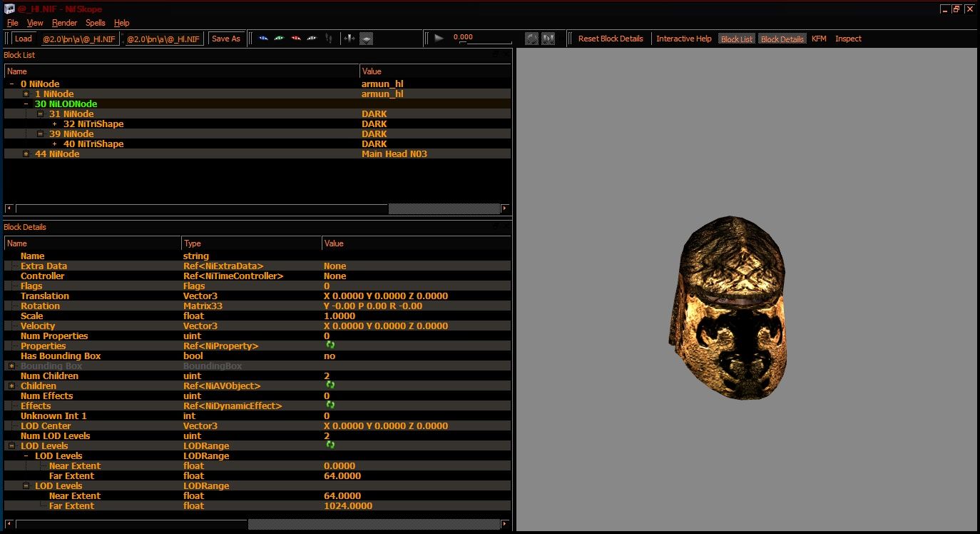
Task: Click the Rotation Matrix33 value
Action: coord(373,306)
